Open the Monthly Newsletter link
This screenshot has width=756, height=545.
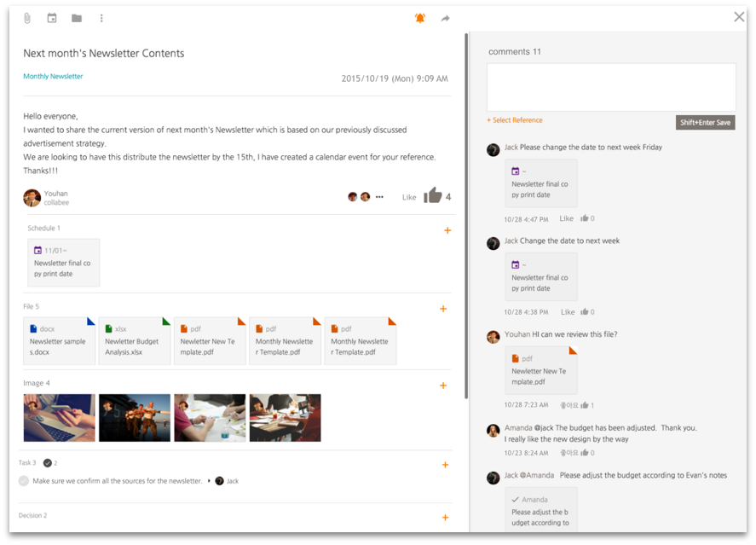[53, 76]
